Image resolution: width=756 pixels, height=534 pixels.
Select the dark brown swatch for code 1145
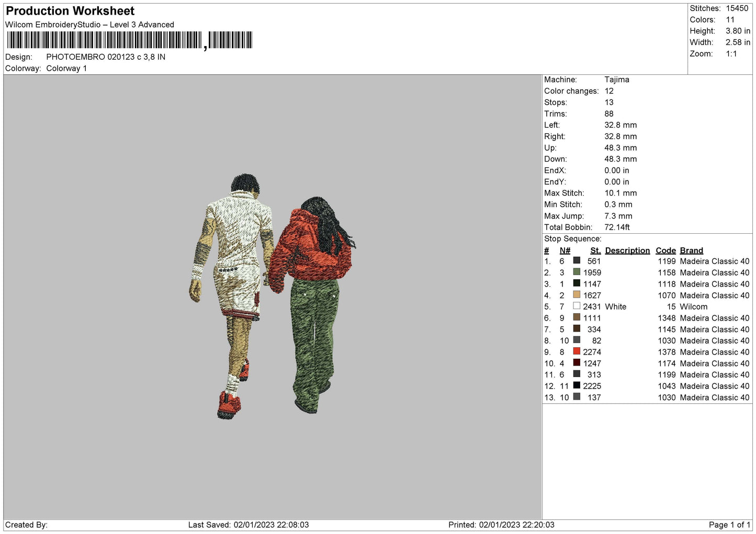pos(577,329)
